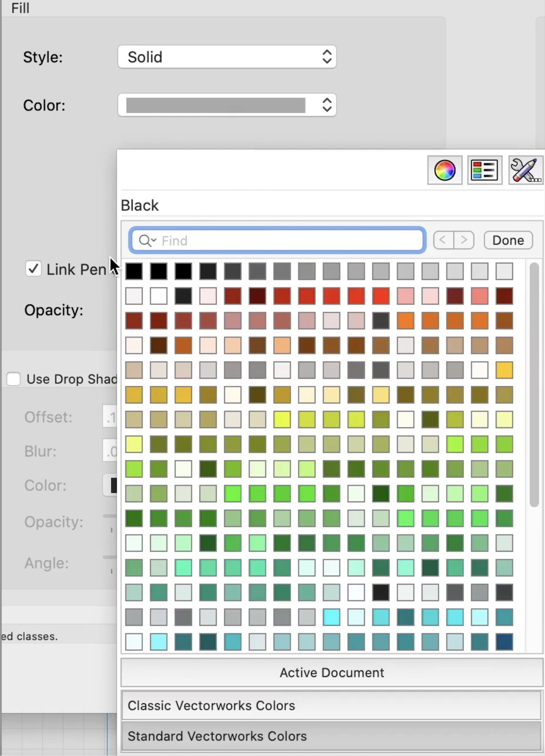
Task: Open the Style dropdown showing Solid
Action: [227, 57]
